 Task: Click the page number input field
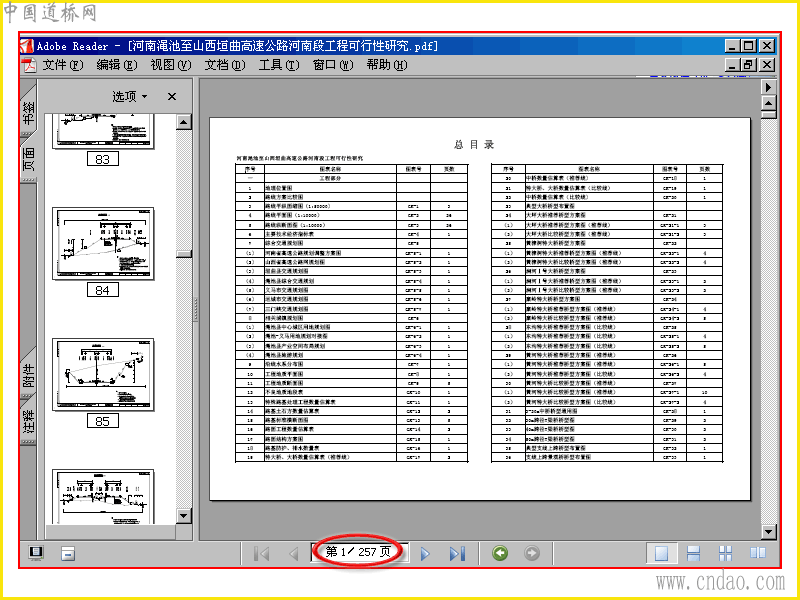tap(359, 552)
